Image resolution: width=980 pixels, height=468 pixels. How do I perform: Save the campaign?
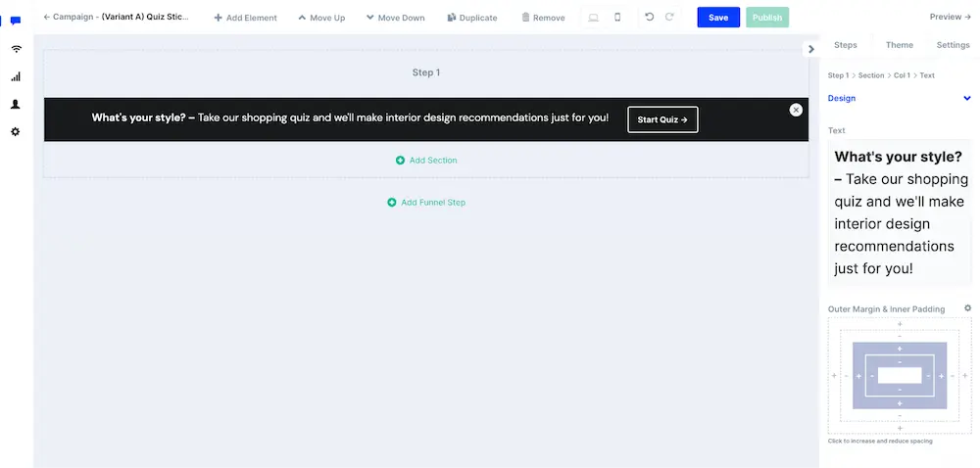[718, 18]
